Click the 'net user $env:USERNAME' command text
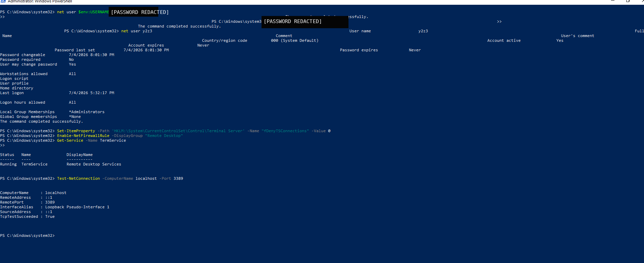644x263 pixels. (83, 12)
